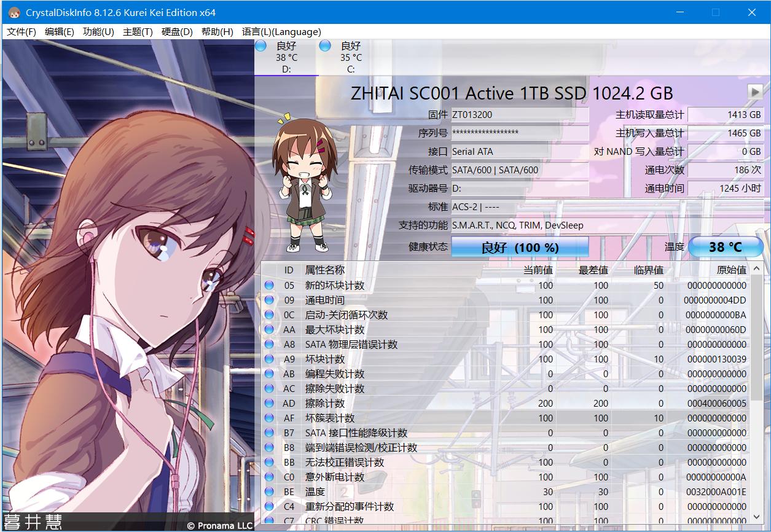Click the CrystalDiskInfo app icon in title bar
This screenshot has height=532, width=771.
click(14, 12)
